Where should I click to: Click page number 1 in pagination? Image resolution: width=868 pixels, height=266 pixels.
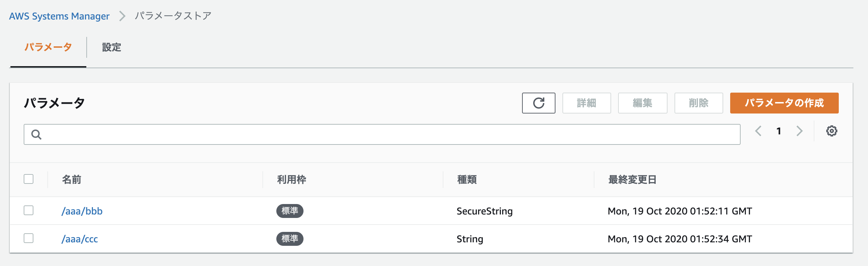pyautogui.click(x=779, y=131)
